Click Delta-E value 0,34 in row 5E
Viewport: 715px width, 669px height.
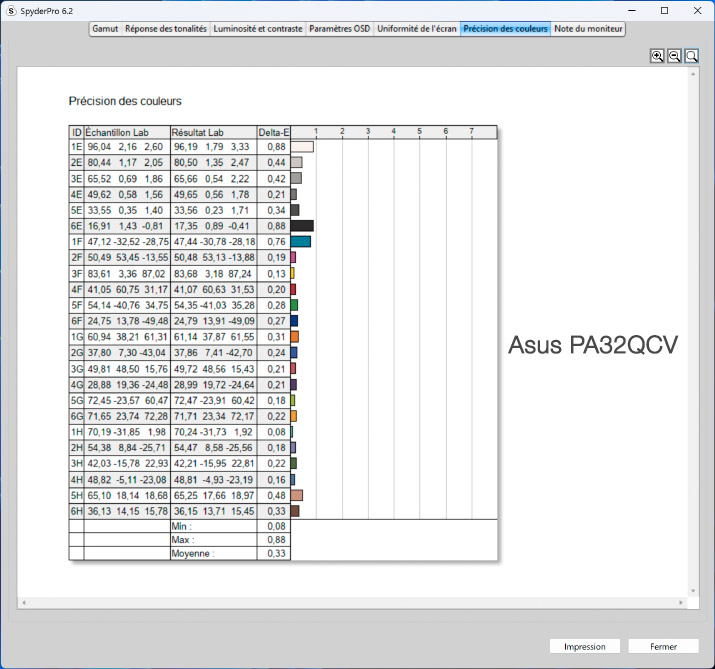pos(274,210)
